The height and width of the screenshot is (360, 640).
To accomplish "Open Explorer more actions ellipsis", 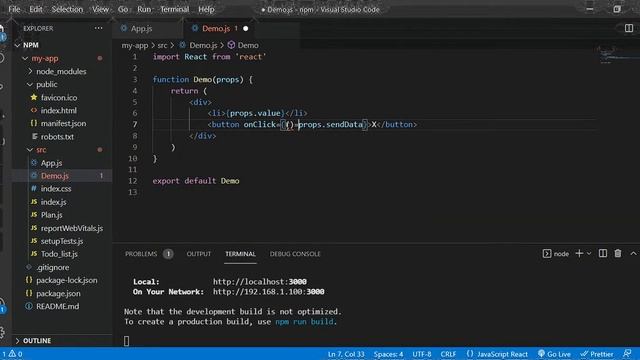I will tap(98, 28).
